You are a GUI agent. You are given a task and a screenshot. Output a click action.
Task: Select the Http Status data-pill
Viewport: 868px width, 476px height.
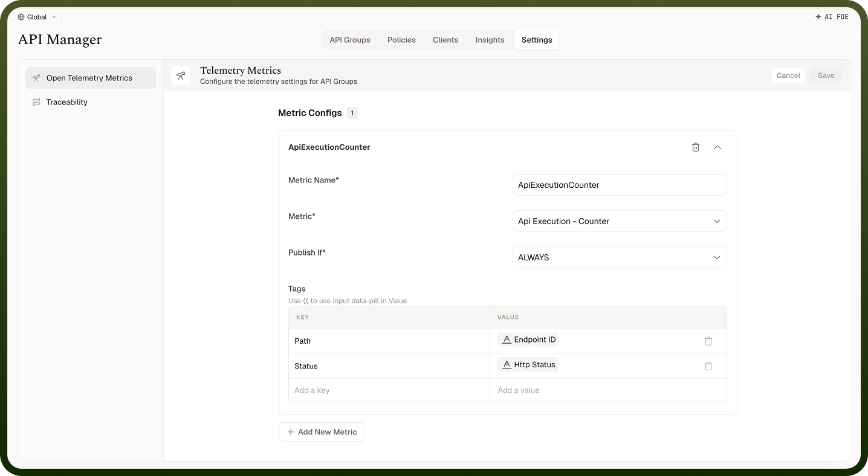click(x=528, y=365)
